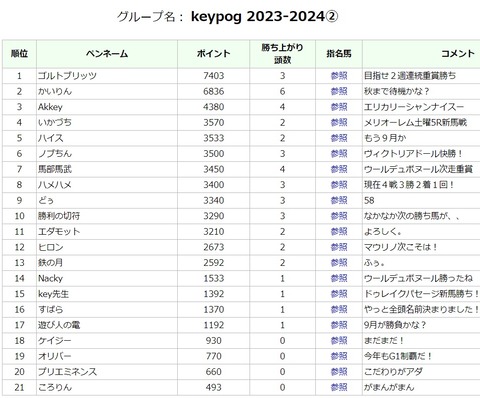Open 参照 link for すばら

click(x=339, y=309)
